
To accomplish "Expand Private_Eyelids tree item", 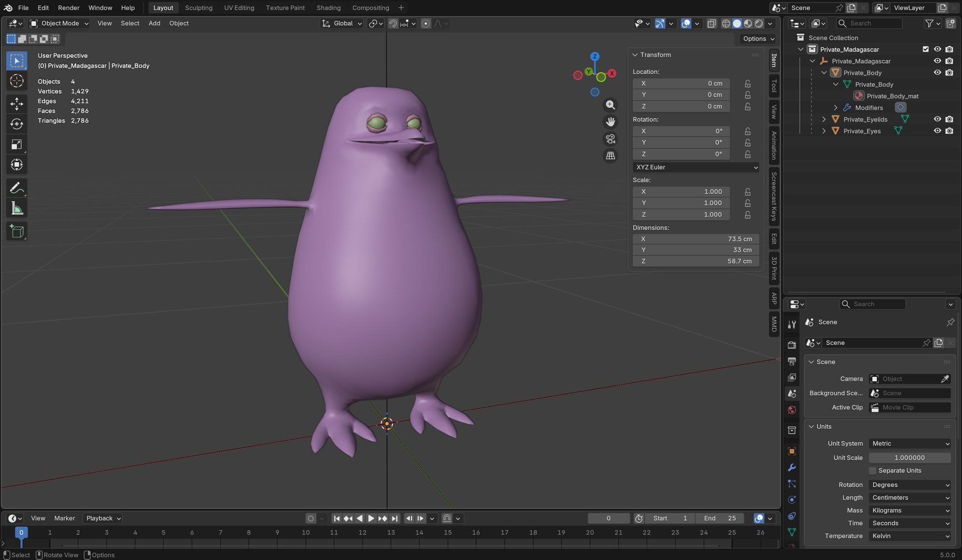I will [x=824, y=119].
